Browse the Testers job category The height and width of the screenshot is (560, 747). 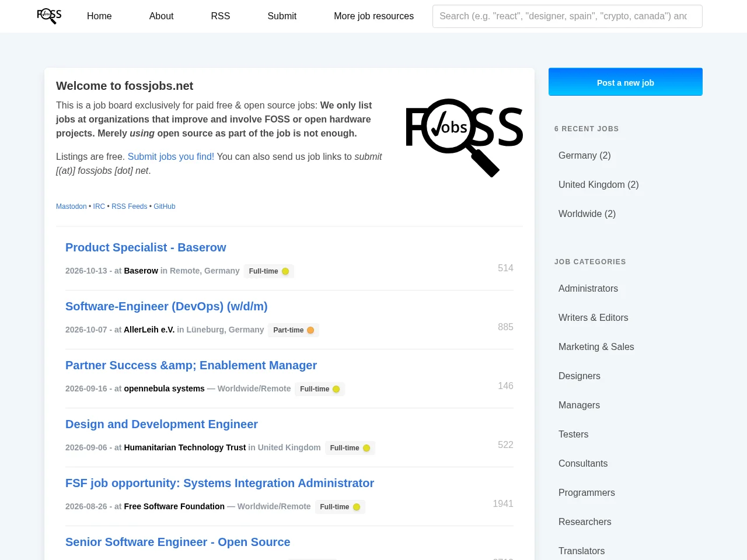pyautogui.click(x=574, y=434)
